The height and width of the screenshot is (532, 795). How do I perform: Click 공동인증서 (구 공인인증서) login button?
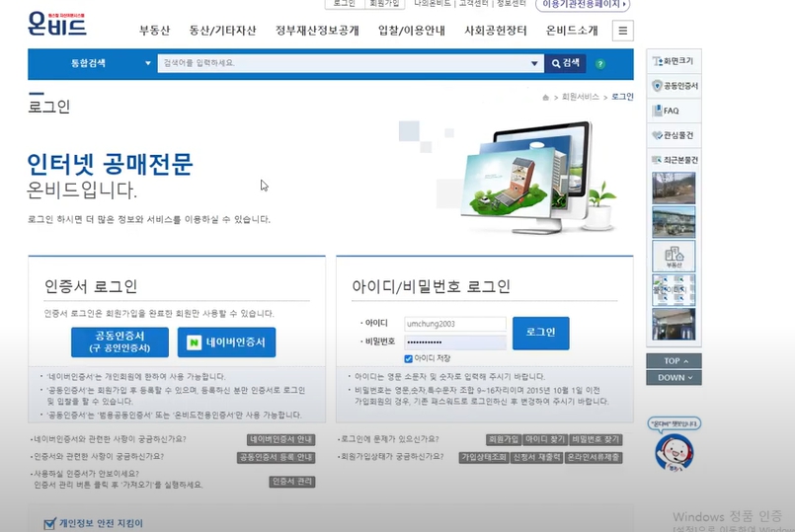(119, 342)
